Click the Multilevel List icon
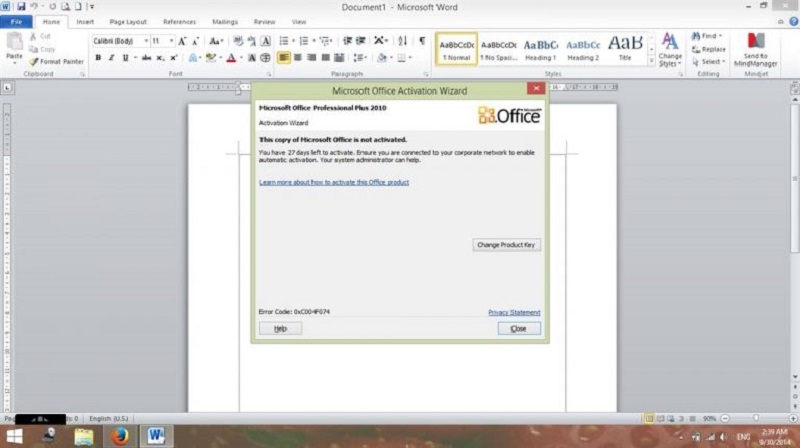 (x=325, y=41)
